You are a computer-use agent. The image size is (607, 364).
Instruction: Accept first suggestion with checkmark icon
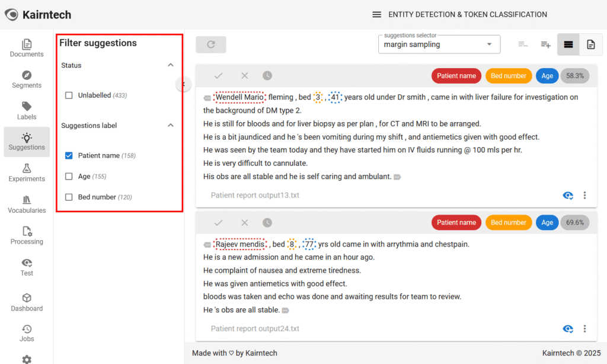(x=218, y=76)
